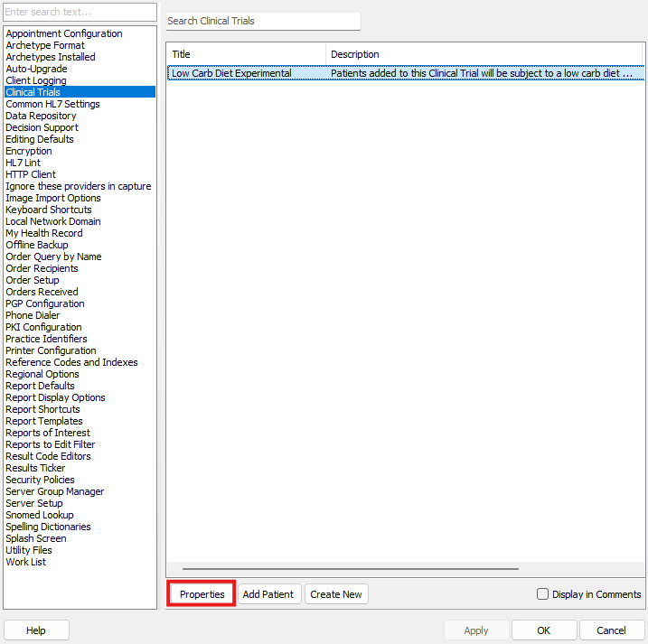Select Security Policies from the list
The image size is (648, 644).
(x=40, y=480)
